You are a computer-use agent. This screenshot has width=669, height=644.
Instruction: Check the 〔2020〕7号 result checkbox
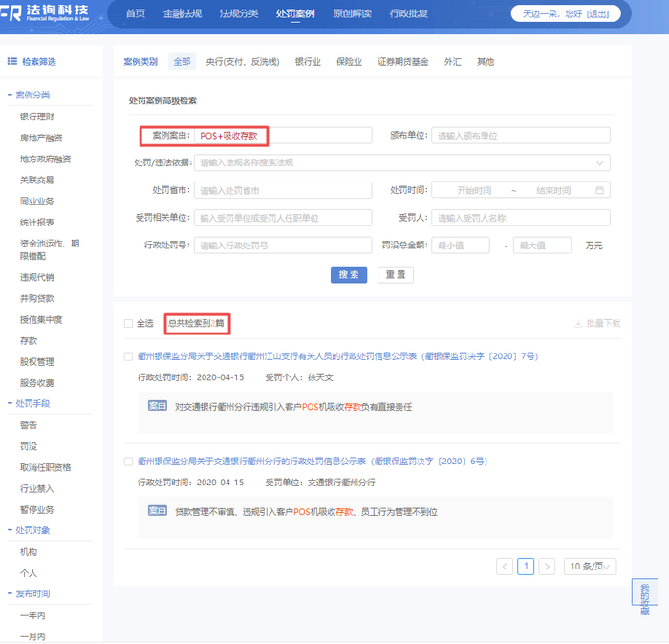click(x=128, y=356)
